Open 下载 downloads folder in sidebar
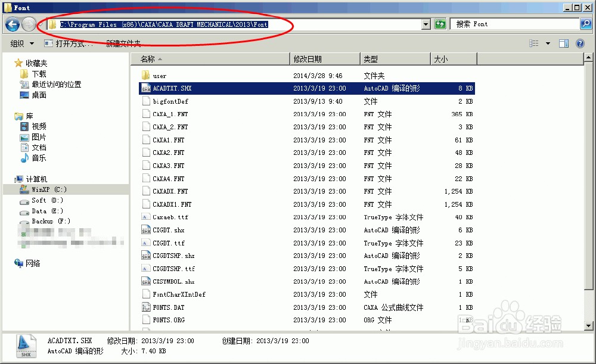This screenshot has height=364, width=596. (x=33, y=74)
